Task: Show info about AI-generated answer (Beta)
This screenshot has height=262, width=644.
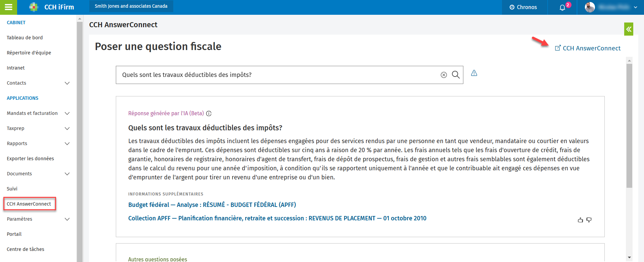Action: (209, 114)
